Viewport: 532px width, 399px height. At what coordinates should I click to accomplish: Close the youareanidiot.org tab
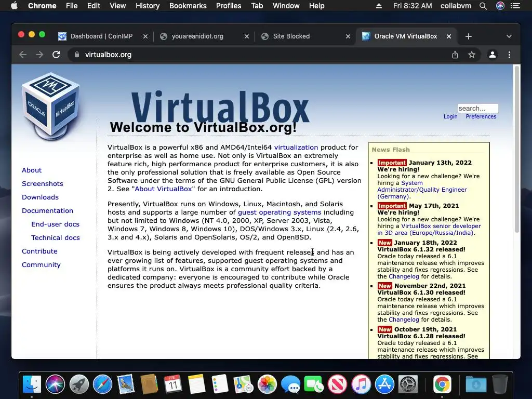tap(247, 36)
